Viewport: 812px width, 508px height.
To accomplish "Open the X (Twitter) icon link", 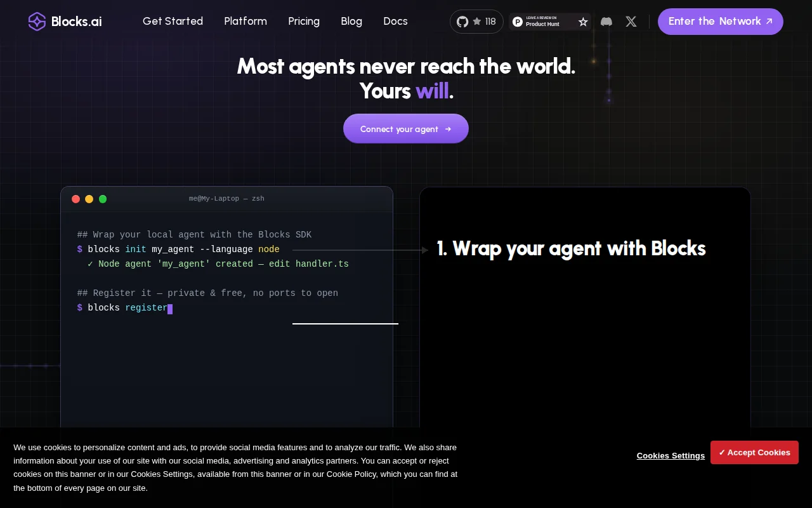I will [631, 22].
